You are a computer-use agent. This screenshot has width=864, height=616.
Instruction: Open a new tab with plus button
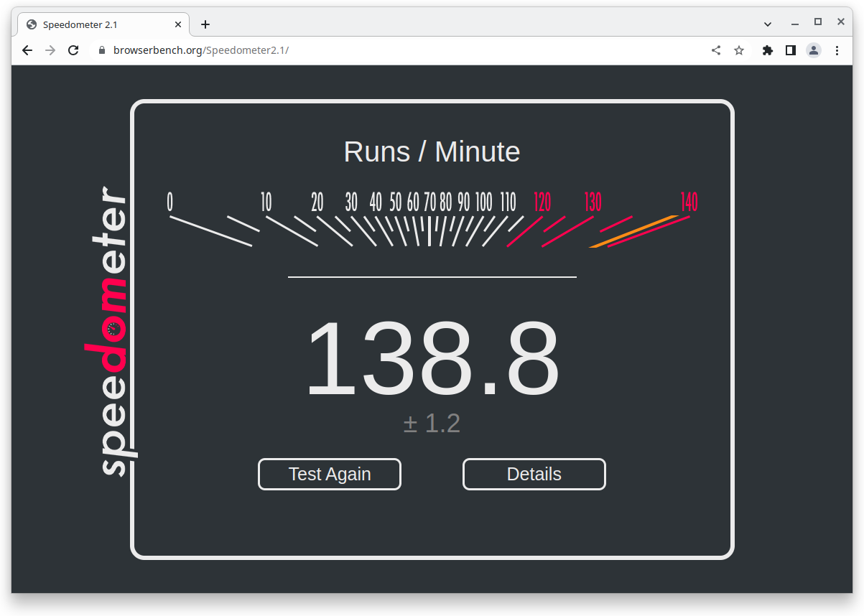pyautogui.click(x=205, y=24)
